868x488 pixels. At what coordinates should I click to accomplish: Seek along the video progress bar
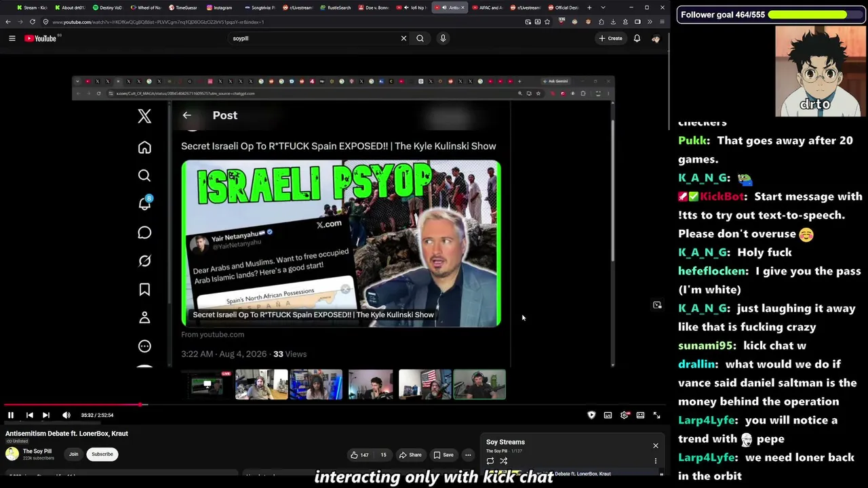point(334,405)
